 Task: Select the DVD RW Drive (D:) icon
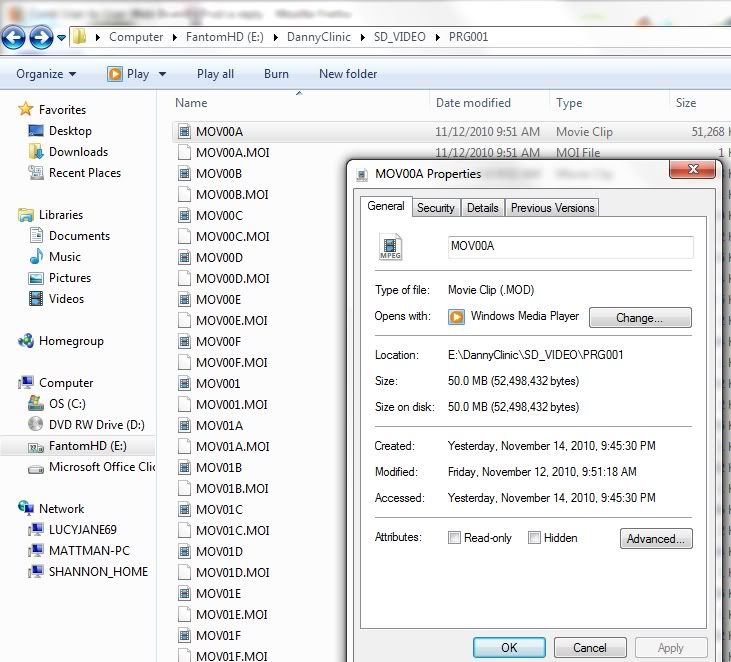[36, 425]
